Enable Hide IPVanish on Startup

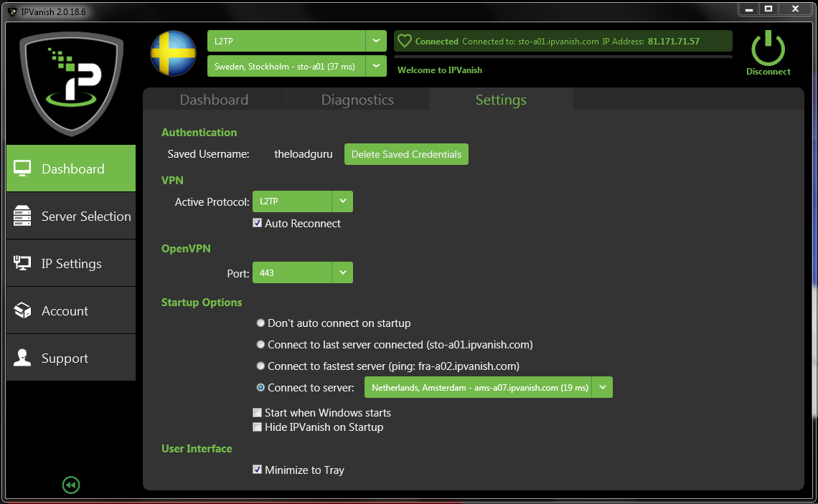[257, 427]
